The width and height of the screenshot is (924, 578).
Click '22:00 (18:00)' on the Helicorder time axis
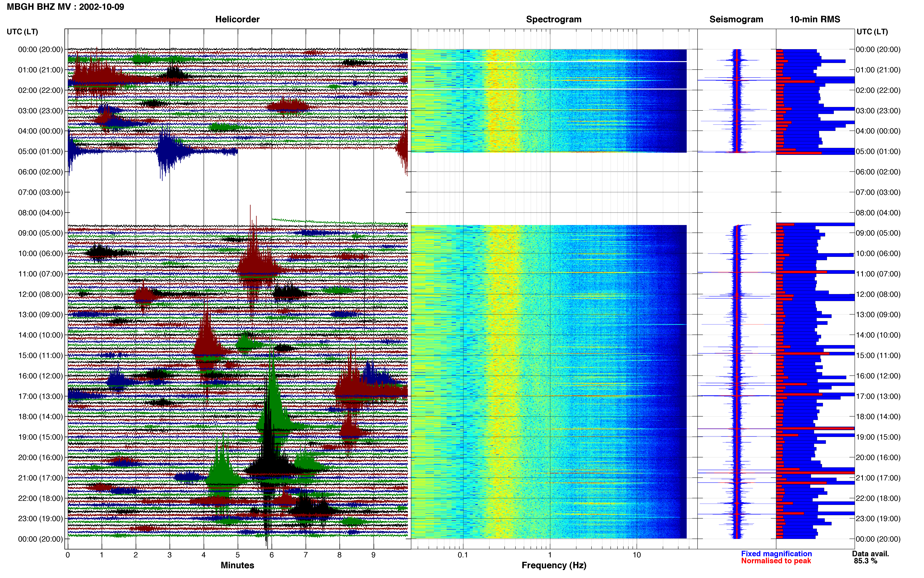tap(41, 498)
